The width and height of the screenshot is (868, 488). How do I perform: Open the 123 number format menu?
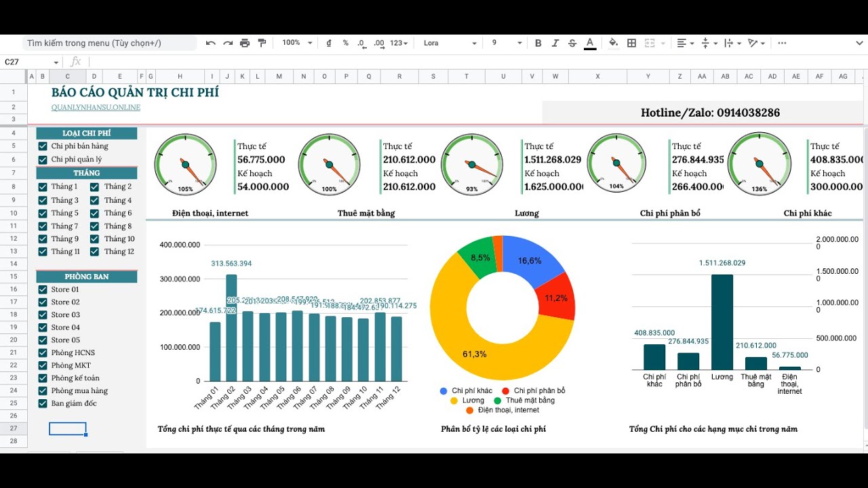pos(399,43)
